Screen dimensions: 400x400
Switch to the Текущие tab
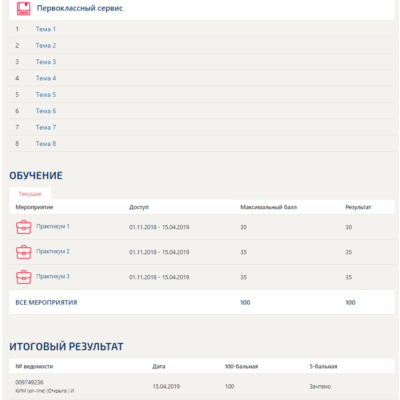[30, 194]
